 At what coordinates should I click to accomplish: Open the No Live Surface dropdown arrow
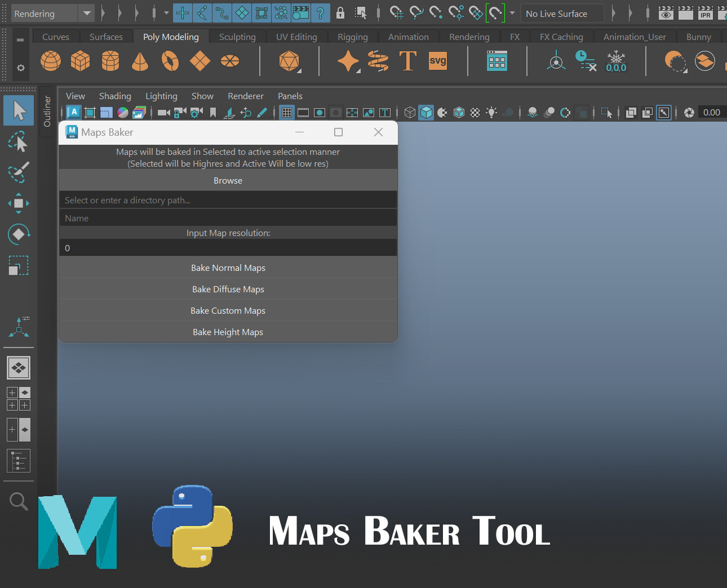point(512,13)
